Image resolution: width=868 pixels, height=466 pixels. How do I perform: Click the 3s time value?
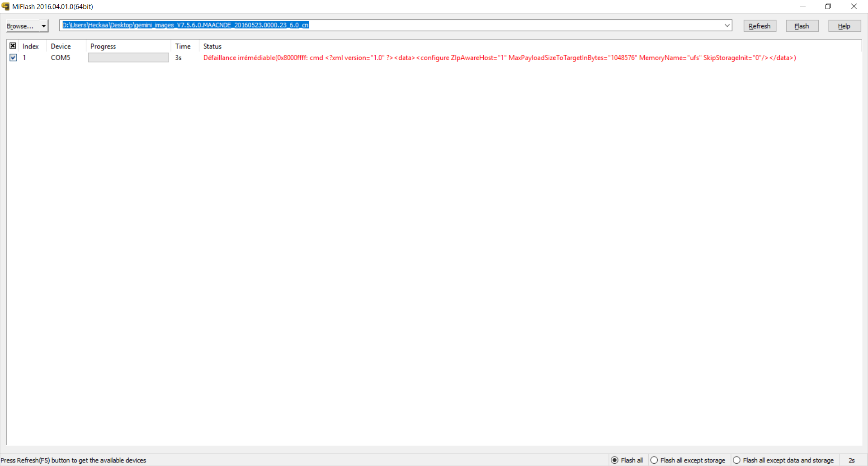pyautogui.click(x=179, y=57)
